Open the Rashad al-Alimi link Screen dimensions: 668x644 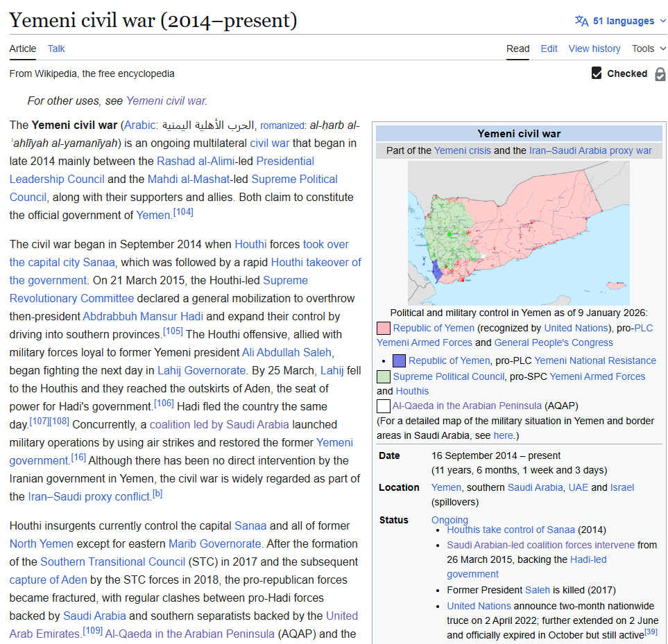196,162
